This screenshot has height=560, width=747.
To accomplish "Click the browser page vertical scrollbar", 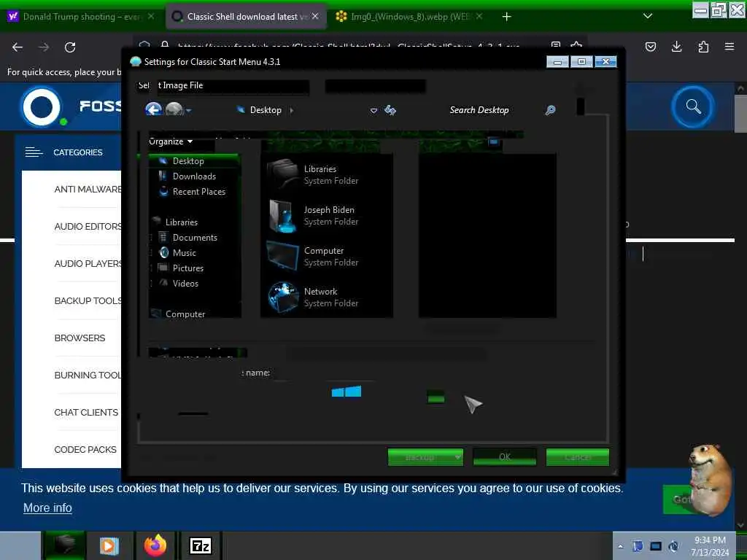I will coord(740,113).
